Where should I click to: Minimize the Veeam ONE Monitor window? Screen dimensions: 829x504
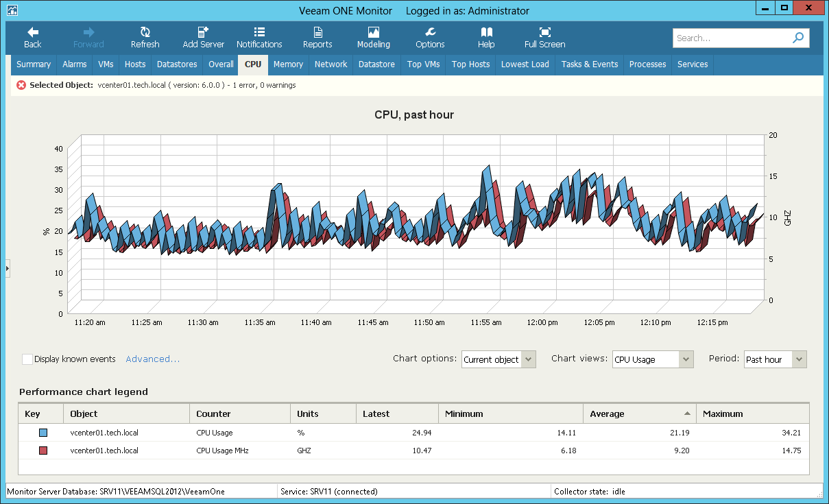click(765, 8)
